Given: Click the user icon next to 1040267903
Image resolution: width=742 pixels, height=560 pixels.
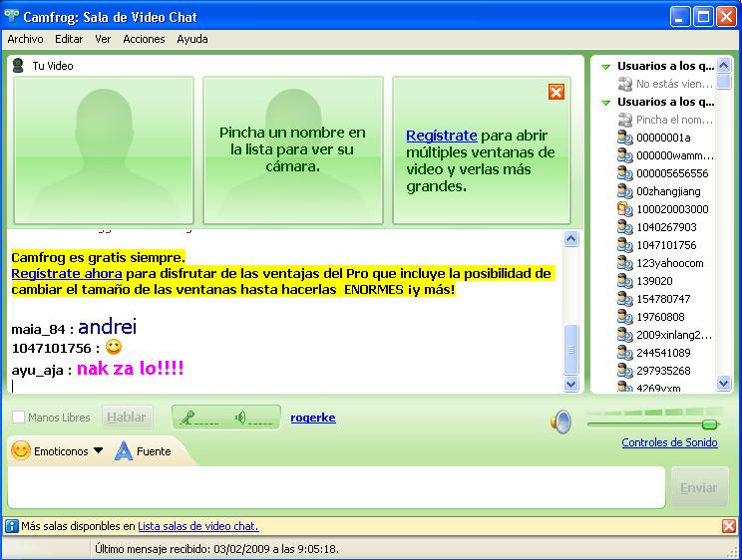Looking at the screenshot, I should (x=624, y=227).
